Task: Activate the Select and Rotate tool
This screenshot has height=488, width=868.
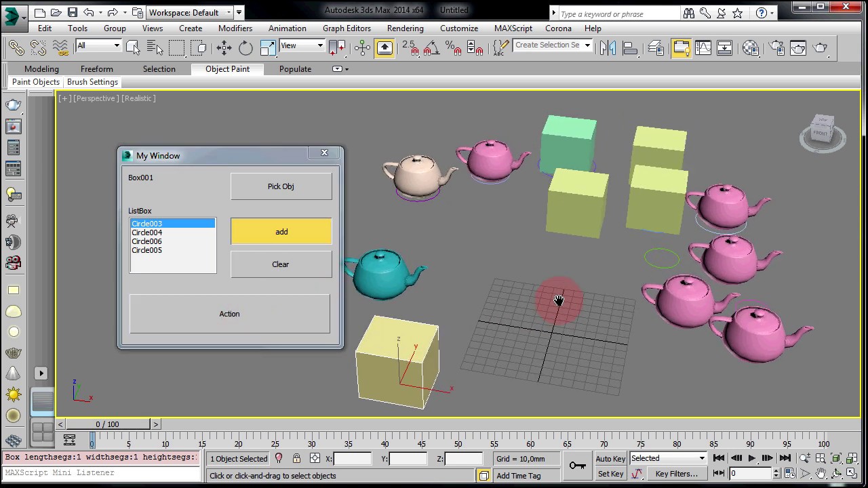Action: 245,47
